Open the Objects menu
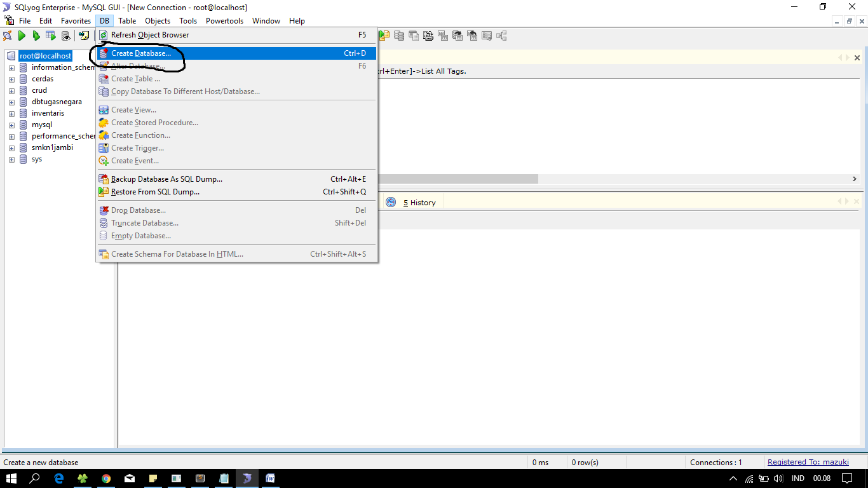This screenshot has height=488, width=868. [158, 21]
